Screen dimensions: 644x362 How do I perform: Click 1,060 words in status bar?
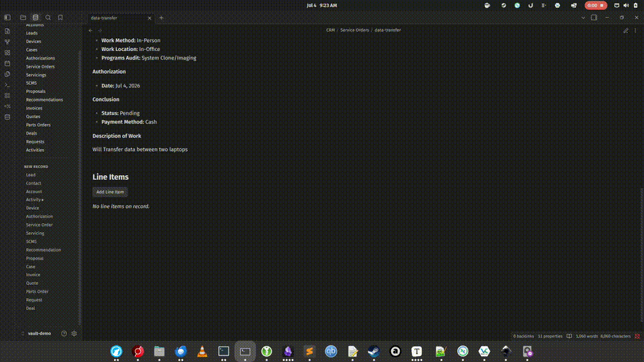[x=586, y=336]
